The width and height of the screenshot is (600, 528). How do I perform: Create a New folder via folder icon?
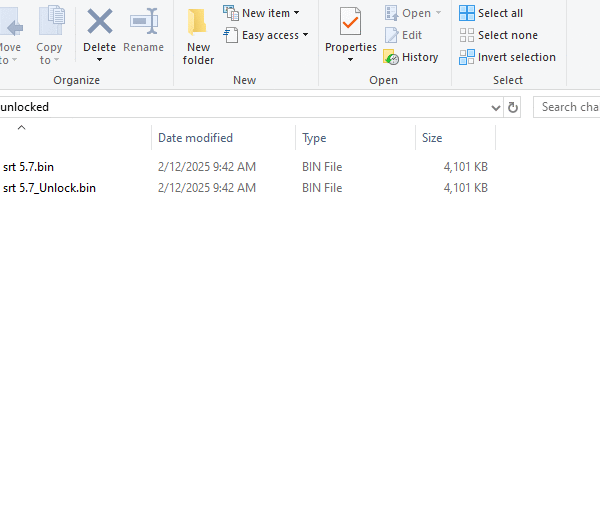[197, 22]
